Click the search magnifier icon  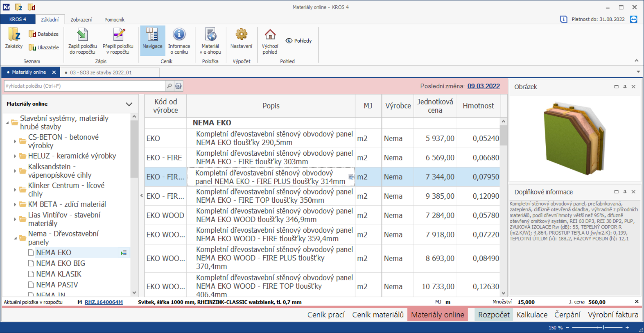(169, 86)
